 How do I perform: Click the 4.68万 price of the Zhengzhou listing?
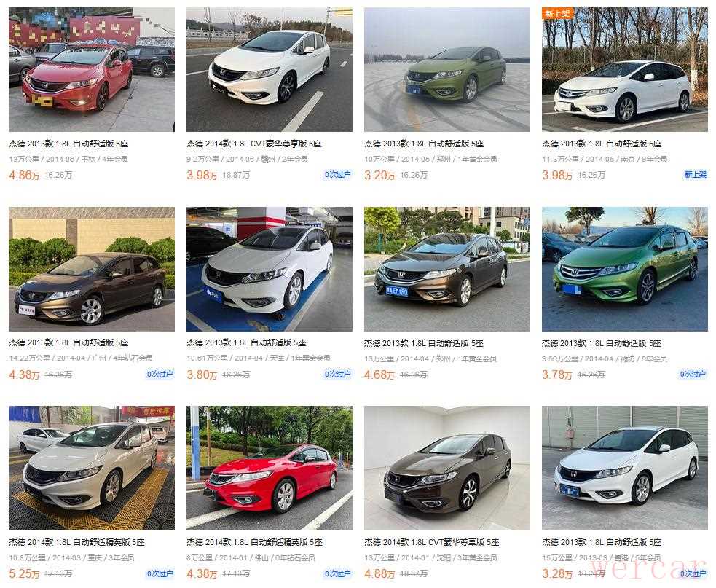point(379,375)
